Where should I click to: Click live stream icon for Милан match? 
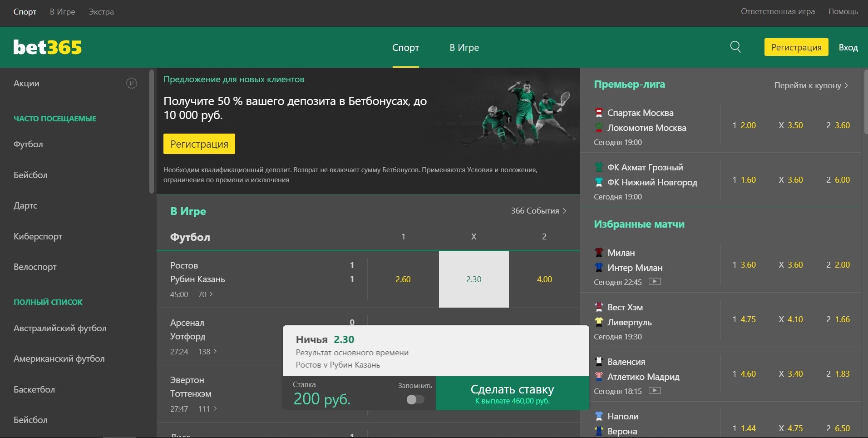click(x=655, y=282)
